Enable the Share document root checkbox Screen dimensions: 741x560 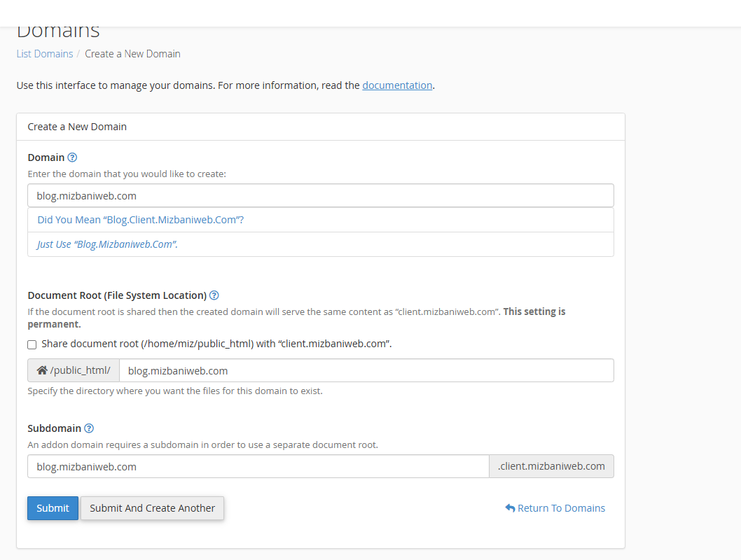pos(32,344)
